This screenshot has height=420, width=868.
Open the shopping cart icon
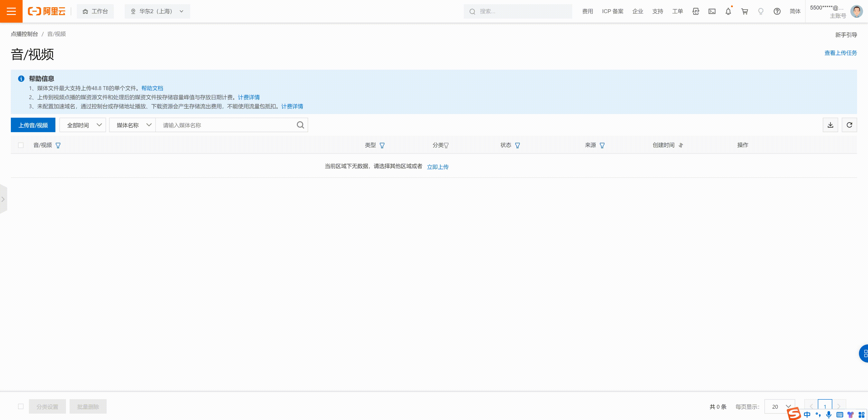point(744,12)
